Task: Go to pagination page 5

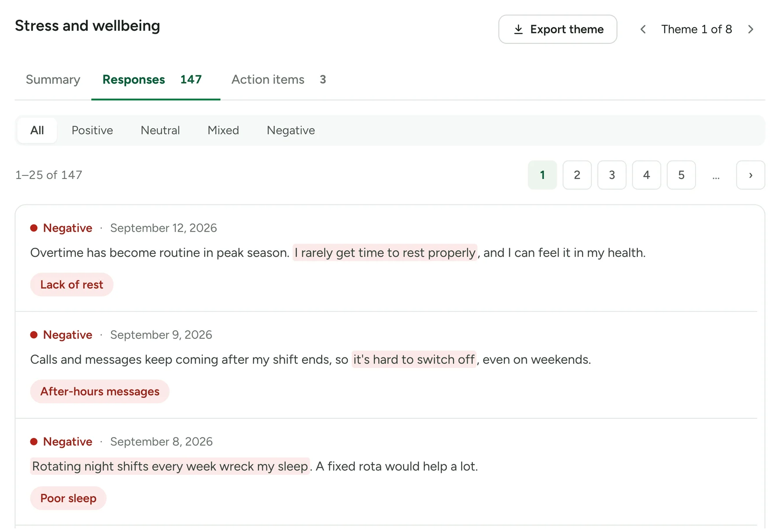Action: pos(681,175)
